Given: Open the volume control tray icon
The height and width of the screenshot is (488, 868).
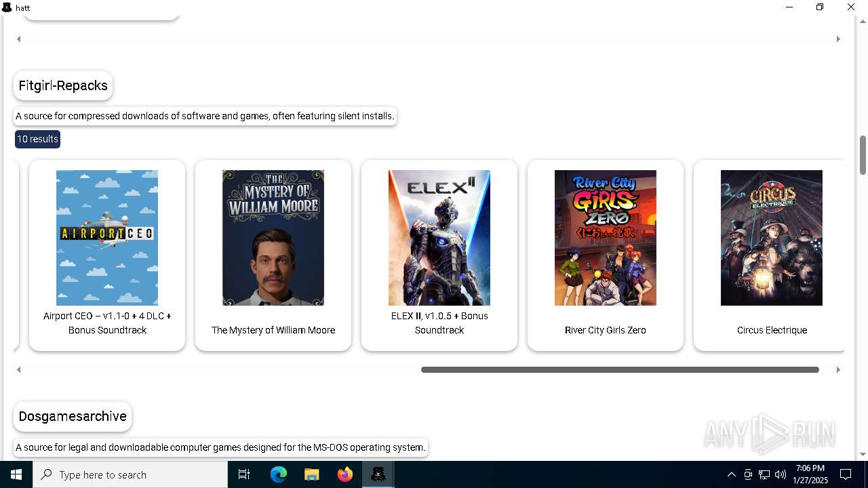Looking at the screenshot, I should point(781,474).
